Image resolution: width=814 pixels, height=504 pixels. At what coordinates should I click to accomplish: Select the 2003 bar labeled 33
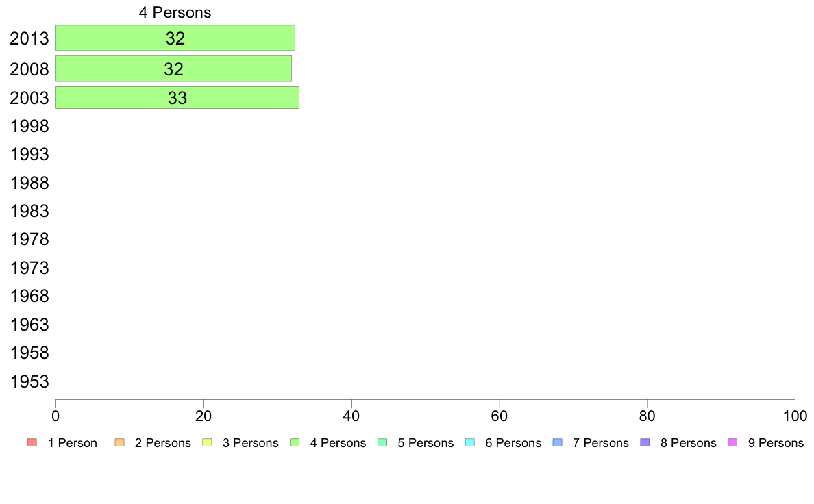(177, 98)
